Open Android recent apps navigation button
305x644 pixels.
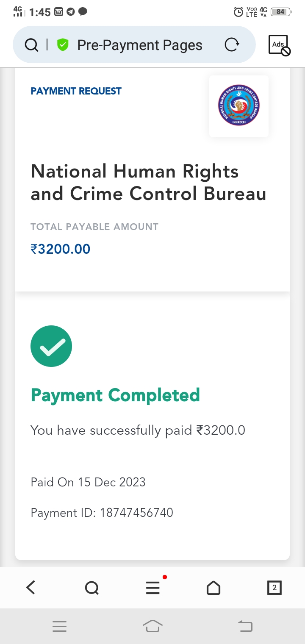tap(60, 626)
